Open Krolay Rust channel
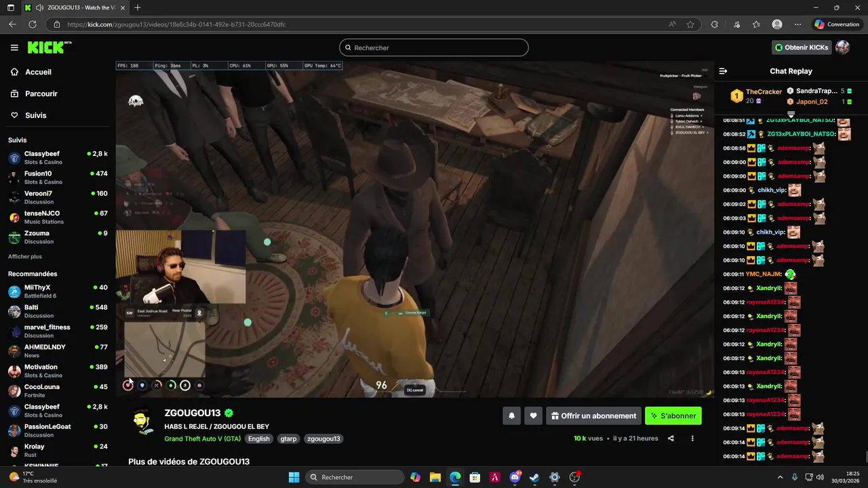This screenshot has width=868, height=488. click(x=58, y=450)
